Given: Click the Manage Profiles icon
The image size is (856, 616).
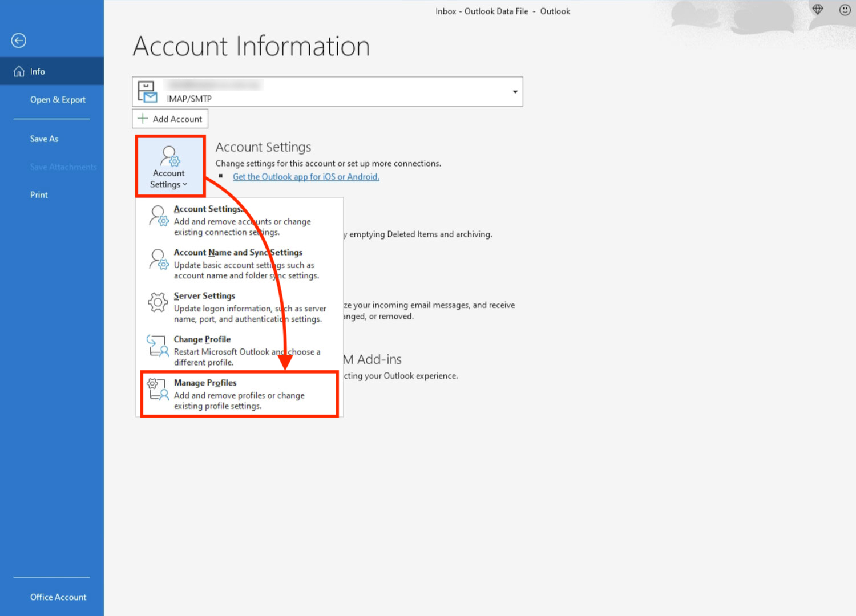Looking at the screenshot, I should 158,389.
